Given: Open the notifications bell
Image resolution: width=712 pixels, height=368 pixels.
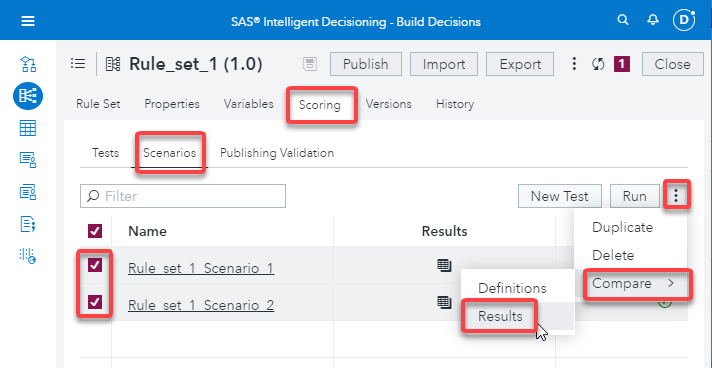Looking at the screenshot, I should [x=653, y=20].
